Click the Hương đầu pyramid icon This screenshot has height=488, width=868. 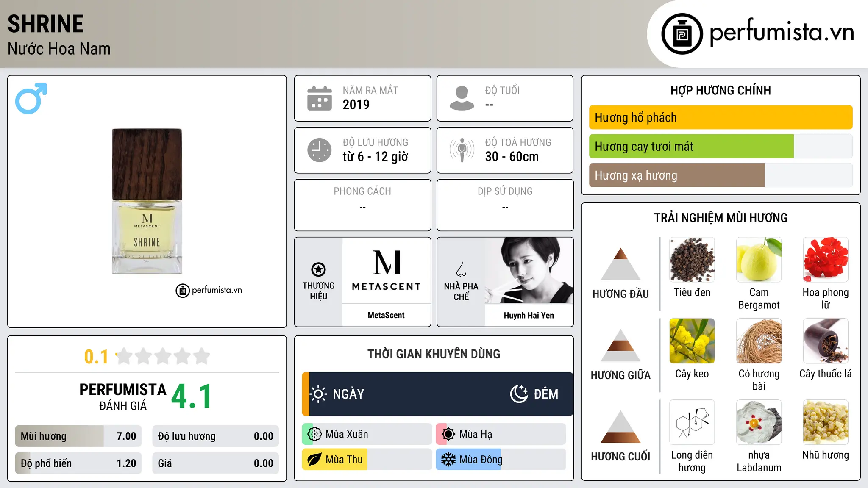click(x=620, y=264)
